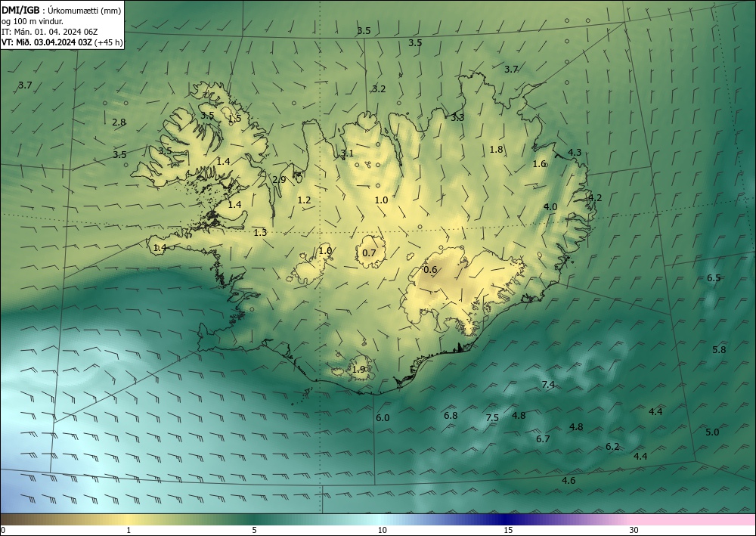The height and width of the screenshot is (536, 756).
Task: Click the '30' tick label on color scale
Action: coord(634,531)
